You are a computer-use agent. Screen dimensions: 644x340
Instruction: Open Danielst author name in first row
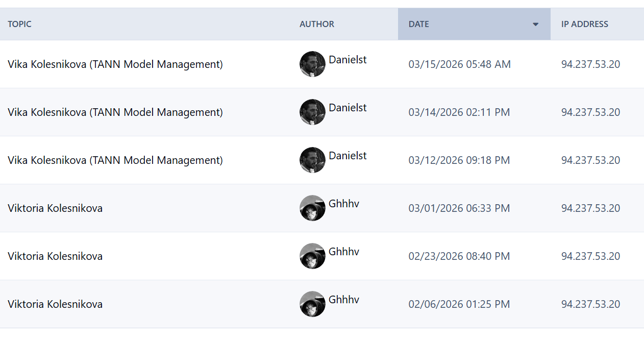348,60
